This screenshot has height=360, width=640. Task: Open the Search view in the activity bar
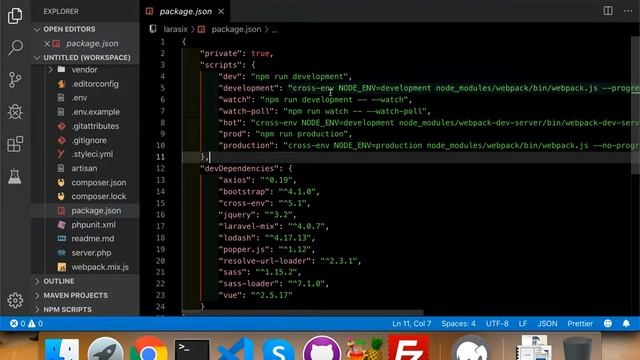click(15, 47)
